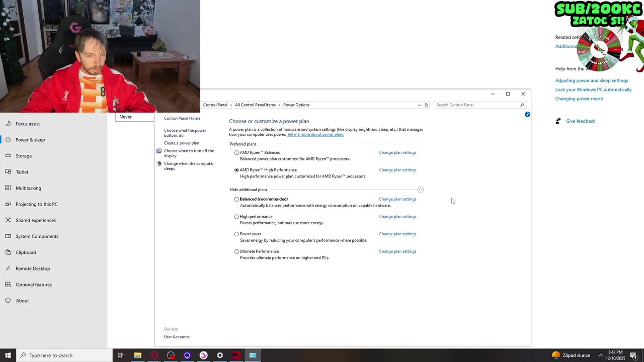The image size is (644, 362).
Task: Show hidden system tray icons
Action: pos(600,355)
